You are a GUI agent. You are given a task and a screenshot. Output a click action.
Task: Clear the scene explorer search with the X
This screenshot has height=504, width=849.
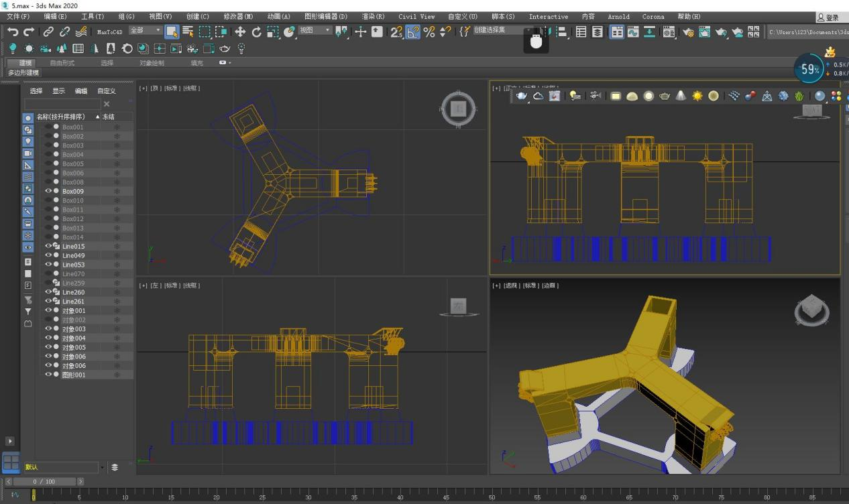(107, 104)
